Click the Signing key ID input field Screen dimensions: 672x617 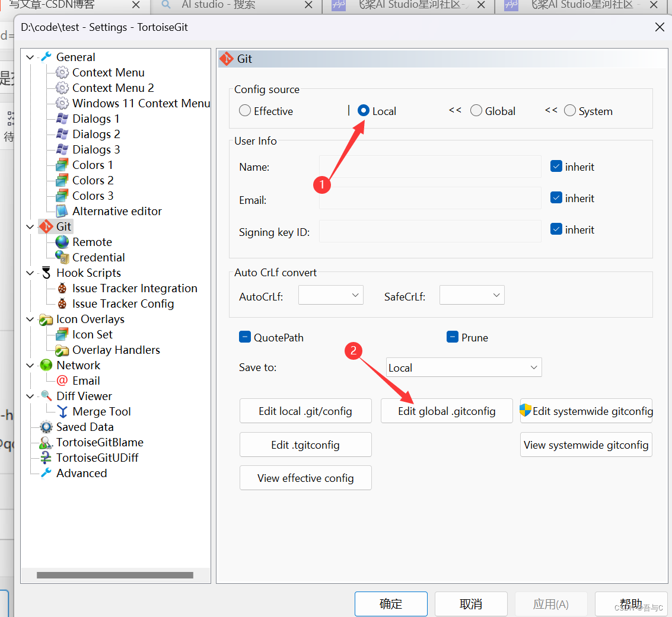click(430, 231)
